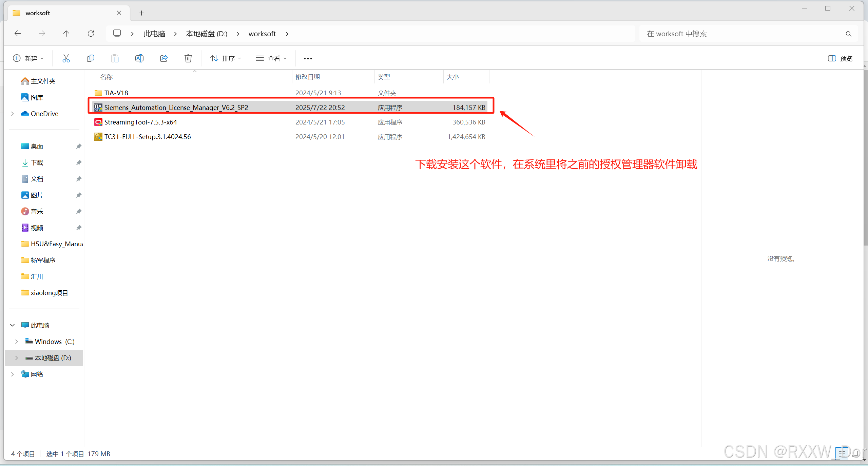Screen dimensions: 868x466
Task: Open H5U&Easy_Manual folder in sidebar
Action: [x=52, y=244]
